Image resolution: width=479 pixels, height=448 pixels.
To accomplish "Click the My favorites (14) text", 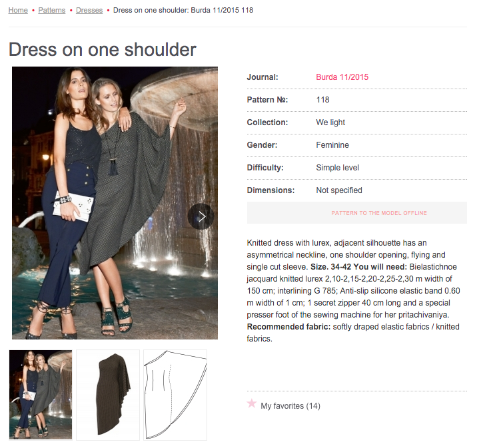I will [290, 406].
